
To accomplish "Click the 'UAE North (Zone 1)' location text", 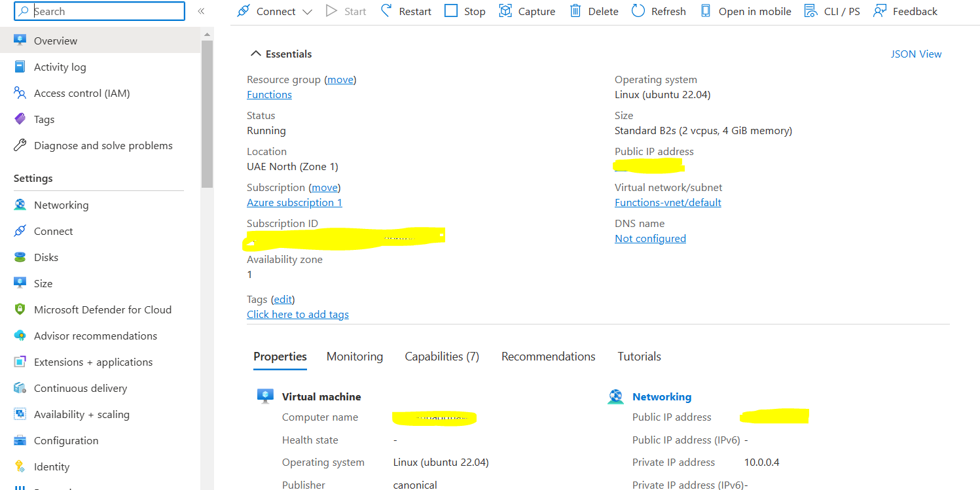I will 293,166.
